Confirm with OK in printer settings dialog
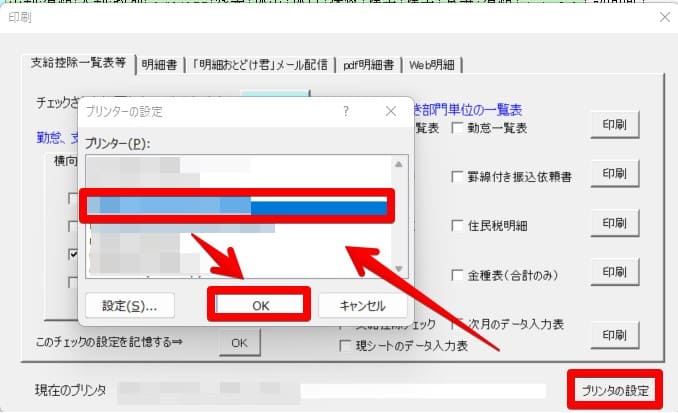The image size is (678, 413). [x=259, y=304]
